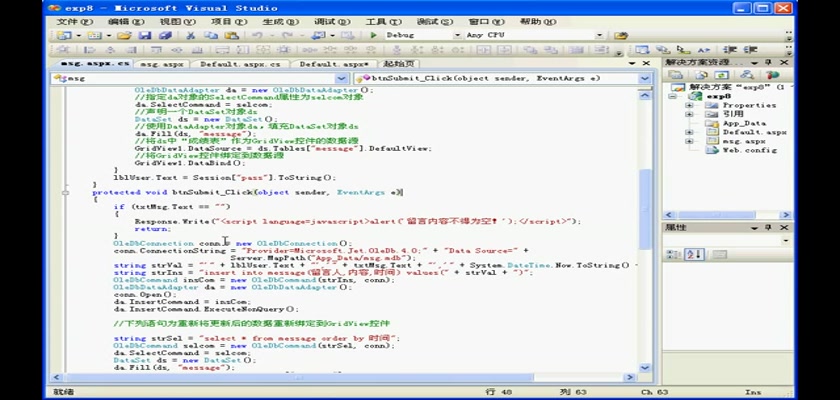
Task: Click the Copy toolbar icon
Action: (211, 35)
